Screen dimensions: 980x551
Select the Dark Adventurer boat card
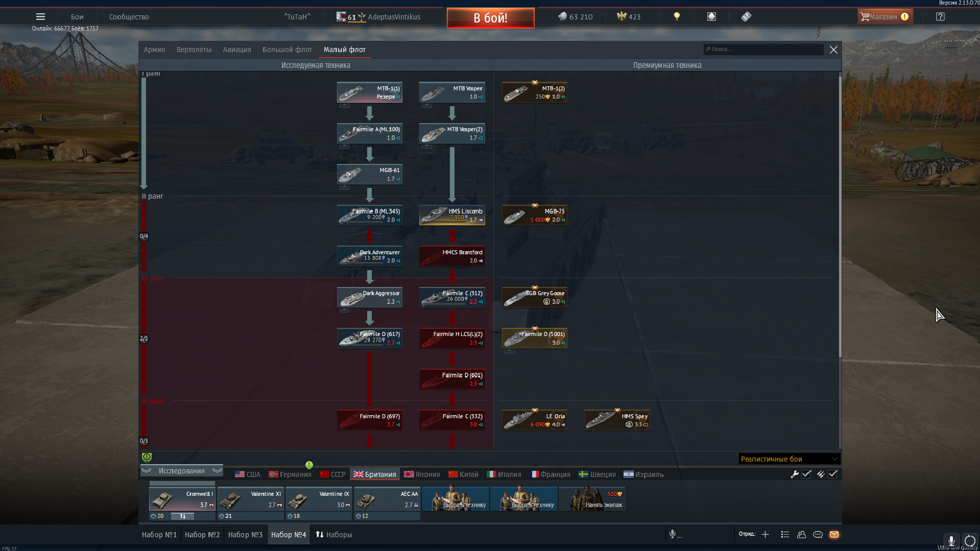pyautogui.click(x=369, y=256)
